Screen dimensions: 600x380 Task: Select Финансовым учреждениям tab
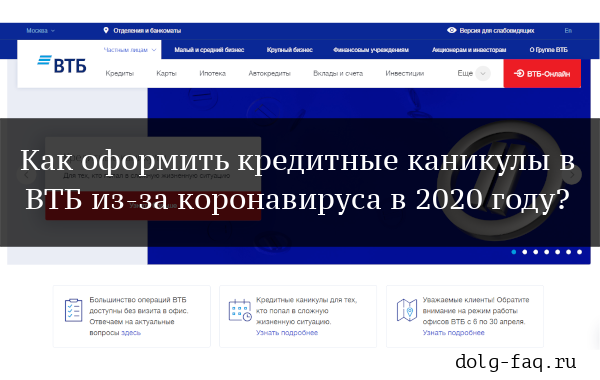pos(371,50)
